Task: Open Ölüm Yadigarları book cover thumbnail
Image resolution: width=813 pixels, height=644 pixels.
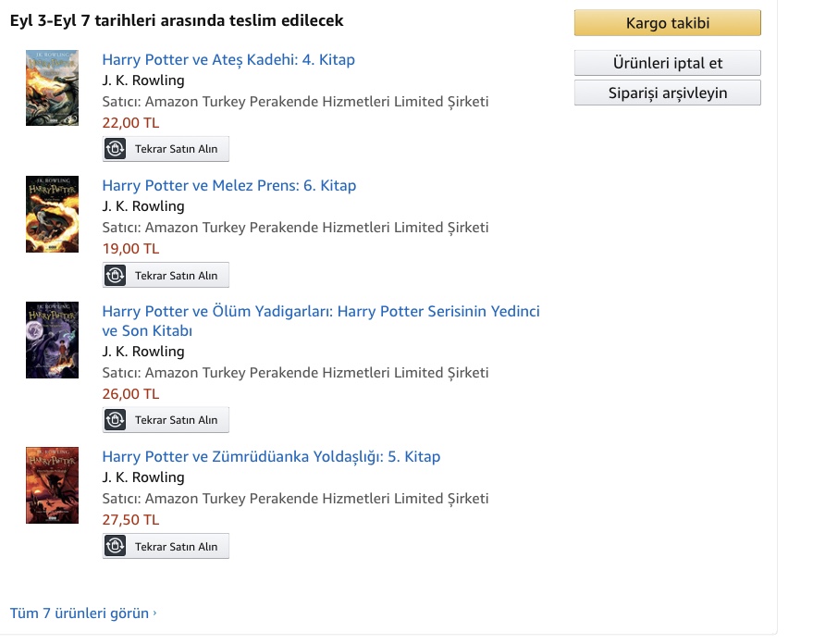Action: pyautogui.click(x=52, y=340)
